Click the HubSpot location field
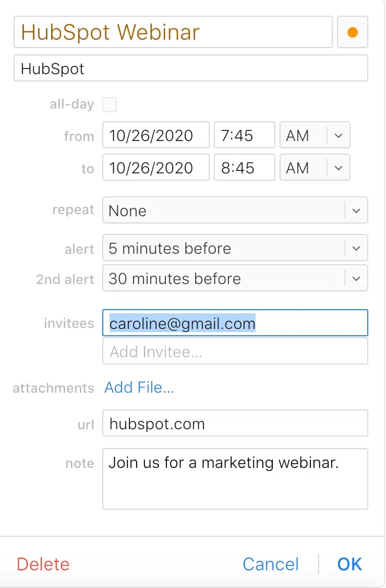This screenshot has height=588, width=386. click(x=190, y=68)
